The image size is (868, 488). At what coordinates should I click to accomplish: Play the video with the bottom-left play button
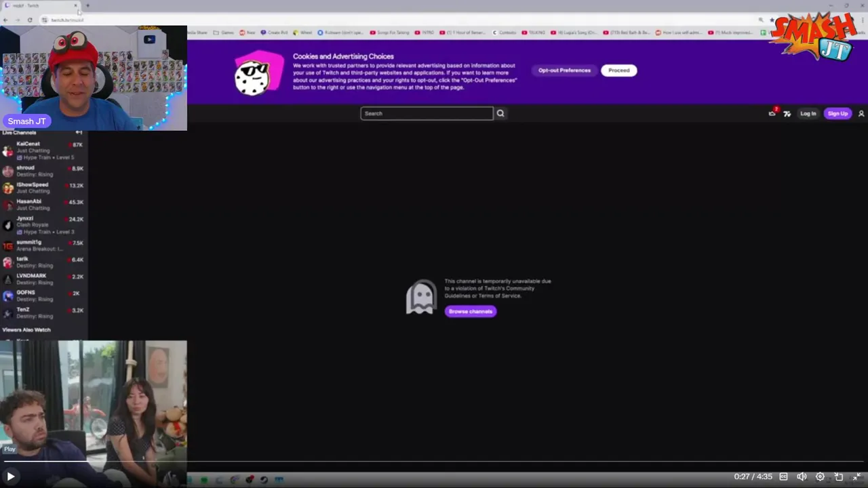click(10, 476)
